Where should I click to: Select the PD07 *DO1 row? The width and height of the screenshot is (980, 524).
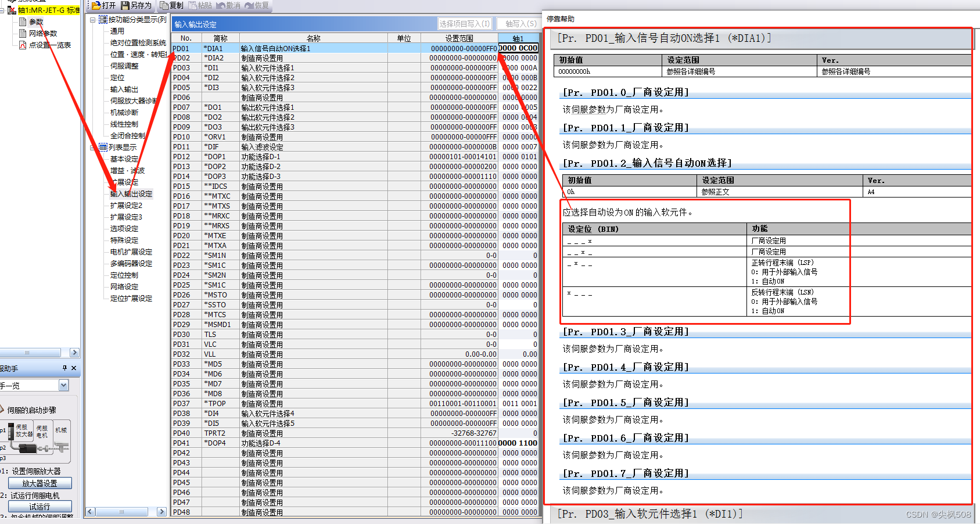(355, 107)
